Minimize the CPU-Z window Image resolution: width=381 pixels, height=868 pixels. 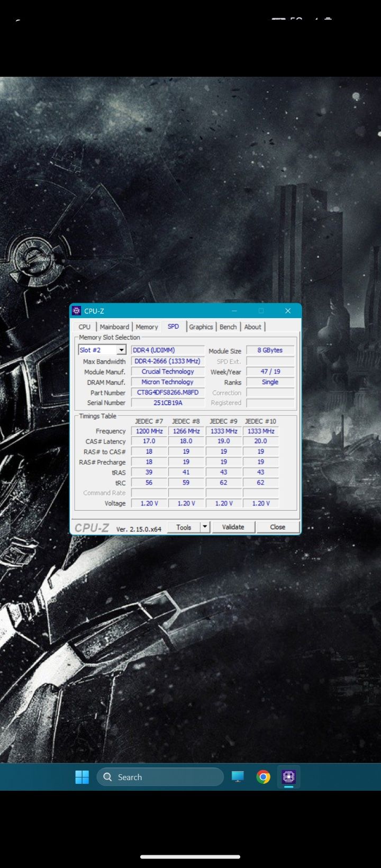[x=234, y=311]
